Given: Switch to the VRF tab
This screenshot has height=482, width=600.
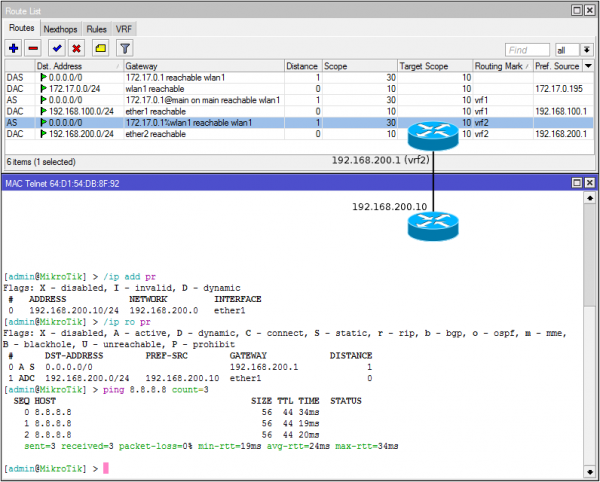Looking at the screenshot, I should pyautogui.click(x=124, y=29).
